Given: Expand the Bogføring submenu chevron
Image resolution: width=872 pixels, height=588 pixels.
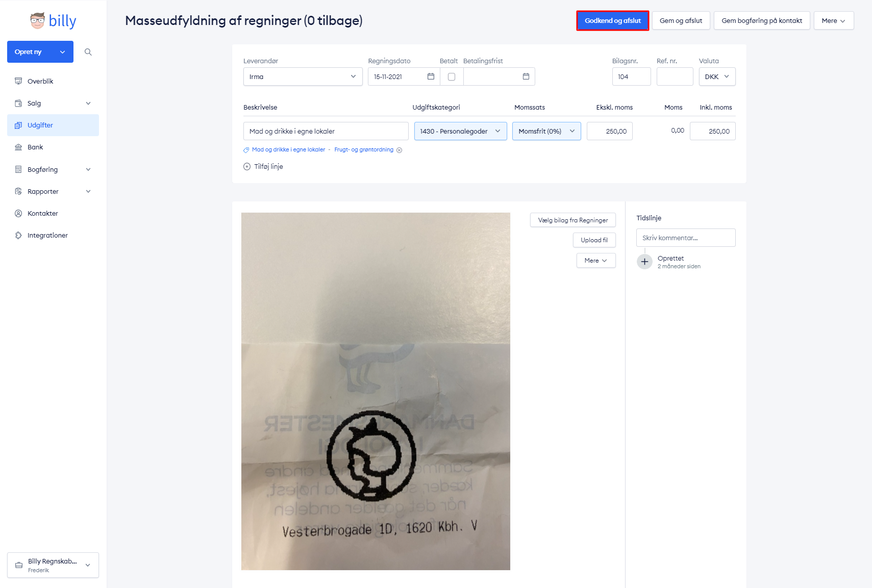Looking at the screenshot, I should (88, 169).
